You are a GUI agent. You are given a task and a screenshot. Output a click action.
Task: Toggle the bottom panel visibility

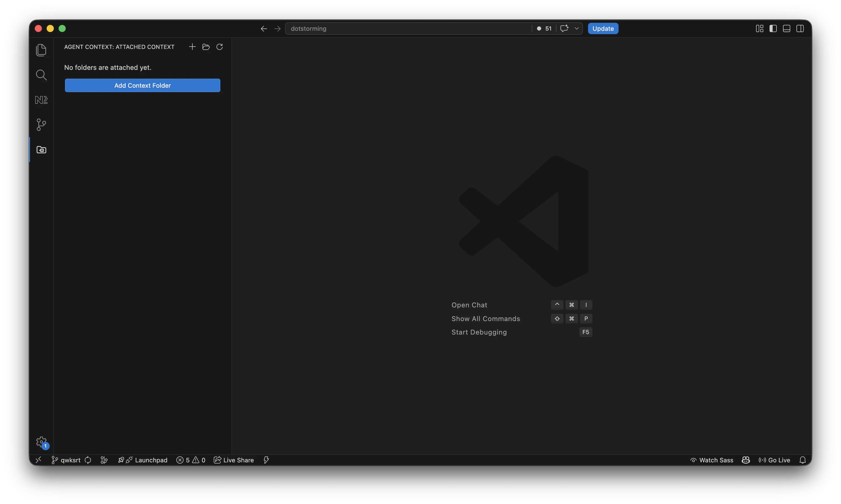[x=786, y=28]
